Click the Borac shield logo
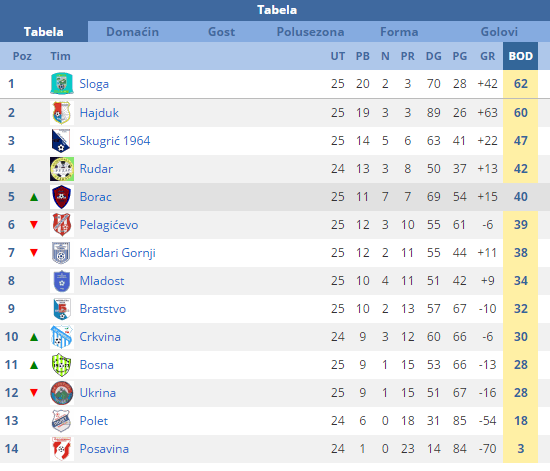Screen dimensions: 550x471 click(x=62, y=197)
